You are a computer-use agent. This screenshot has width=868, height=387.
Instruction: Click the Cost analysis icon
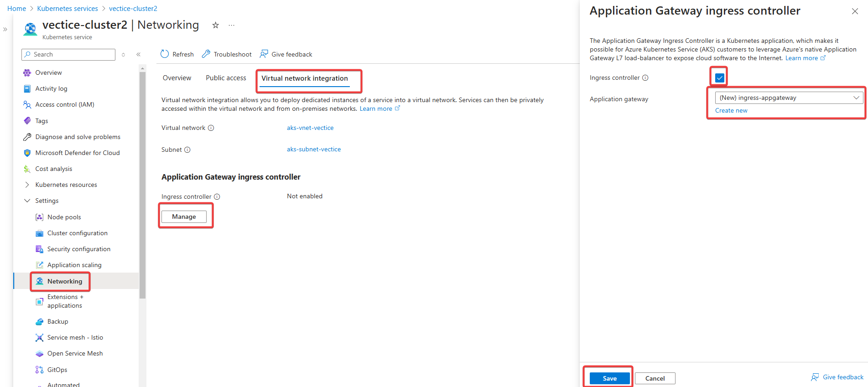coord(27,169)
